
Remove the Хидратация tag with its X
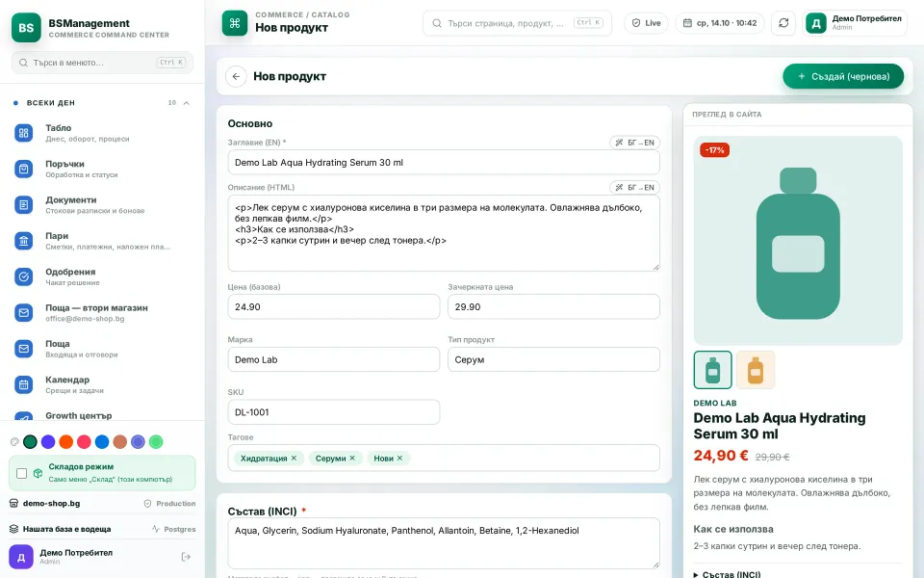(x=294, y=459)
